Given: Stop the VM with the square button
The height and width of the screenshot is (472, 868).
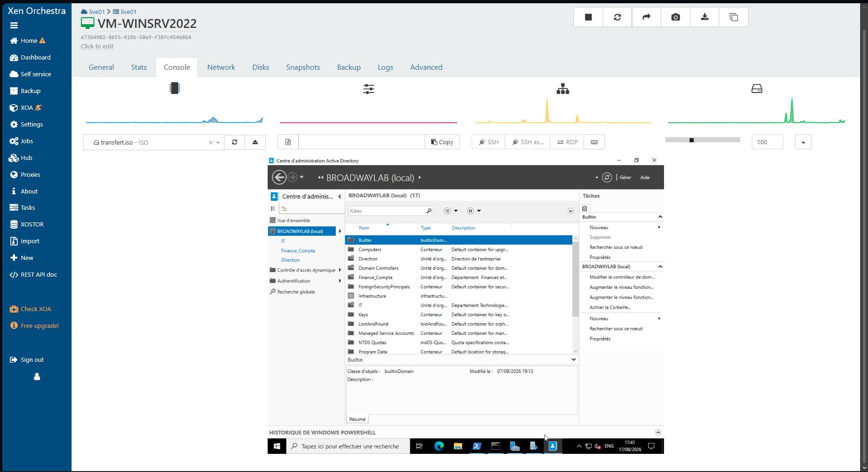Looking at the screenshot, I should [588, 17].
